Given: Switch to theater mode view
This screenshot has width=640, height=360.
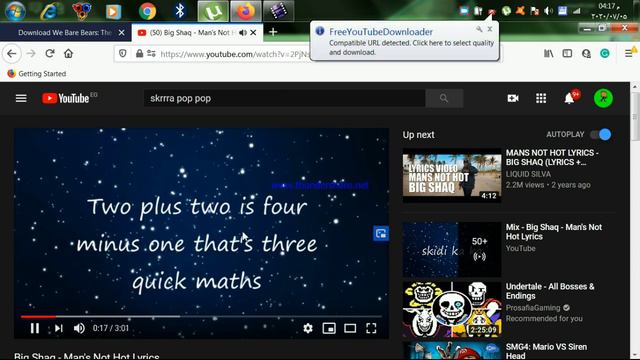Looking at the screenshot, I should click(x=350, y=328).
